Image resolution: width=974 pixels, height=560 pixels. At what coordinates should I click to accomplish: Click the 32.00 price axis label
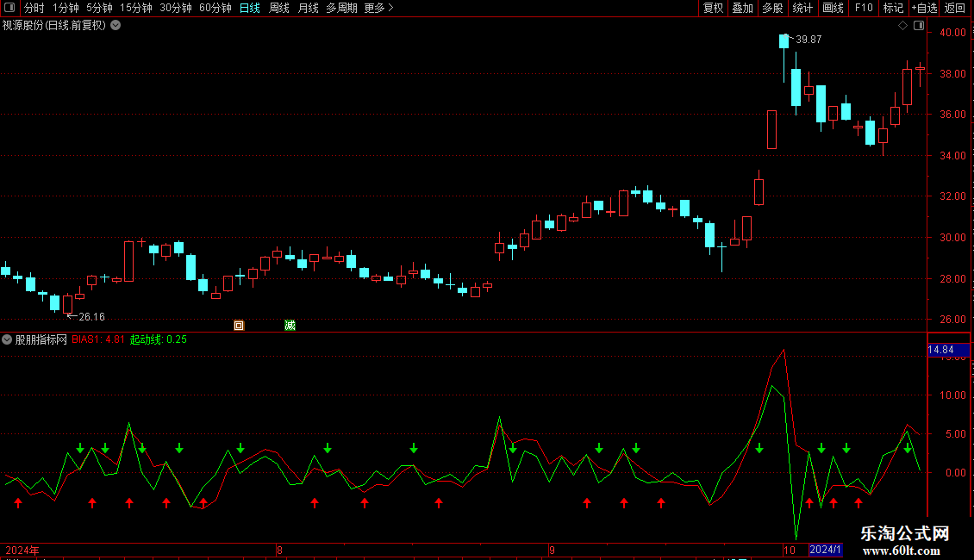tap(952, 196)
